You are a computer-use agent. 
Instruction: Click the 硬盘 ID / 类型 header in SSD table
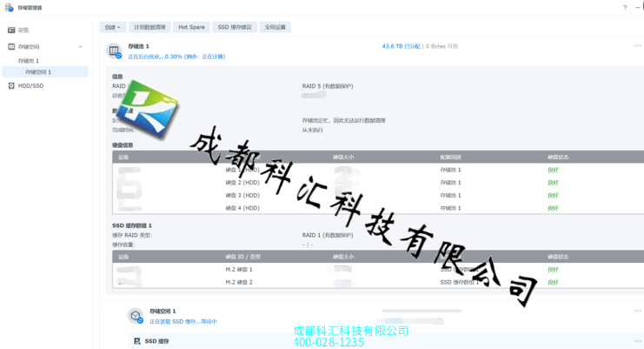242,257
